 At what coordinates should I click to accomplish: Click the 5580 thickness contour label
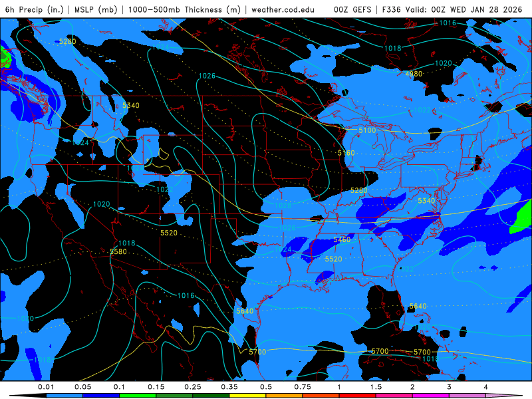click(x=118, y=252)
